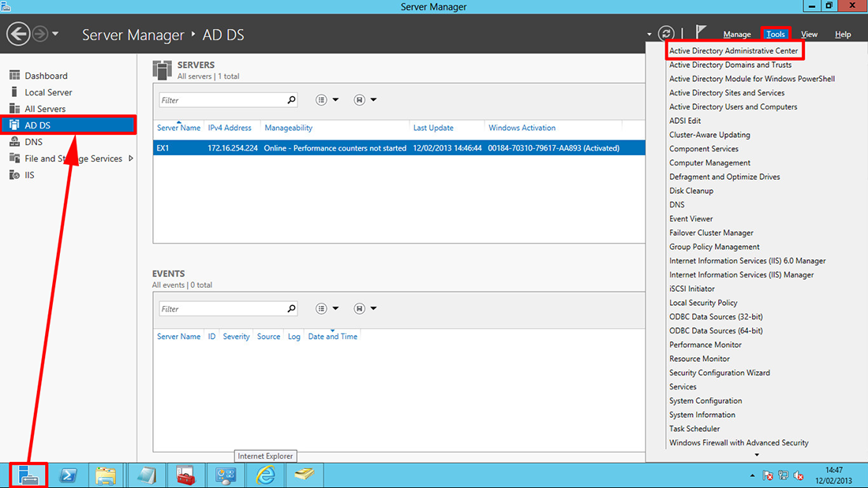Select the EX1 server row
Viewport: 868px width, 488px height.
(x=399, y=147)
